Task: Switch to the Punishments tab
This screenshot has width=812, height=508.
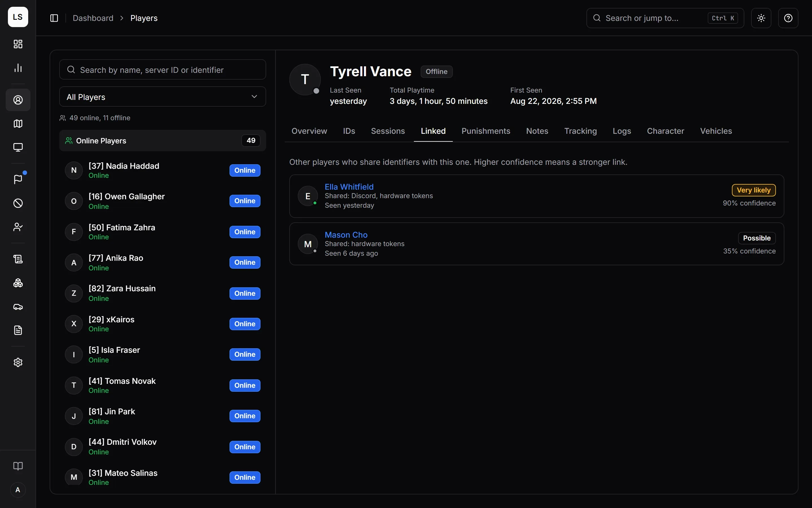Action: [486, 131]
